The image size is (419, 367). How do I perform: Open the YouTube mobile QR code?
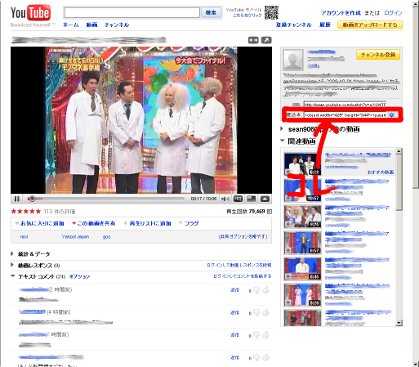[x=271, y=13]
